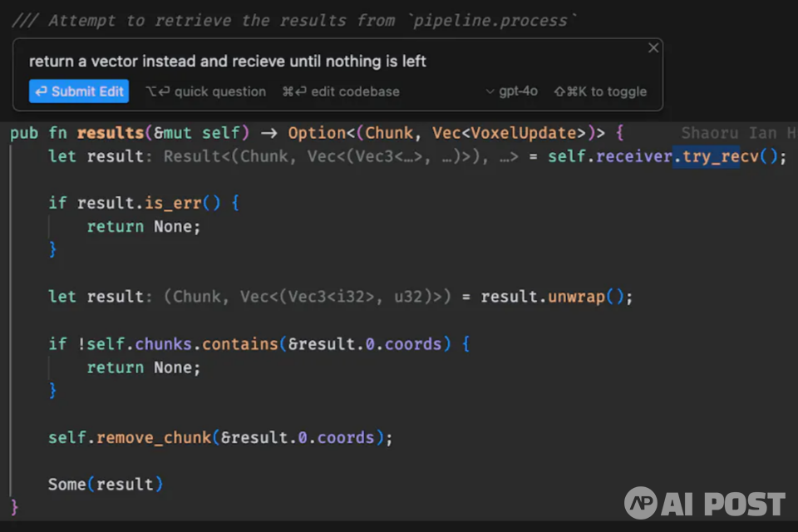Select the edit codebase option
Viewport: 798px width, 532px height.
pyautogui.click(x=341, y=91)
